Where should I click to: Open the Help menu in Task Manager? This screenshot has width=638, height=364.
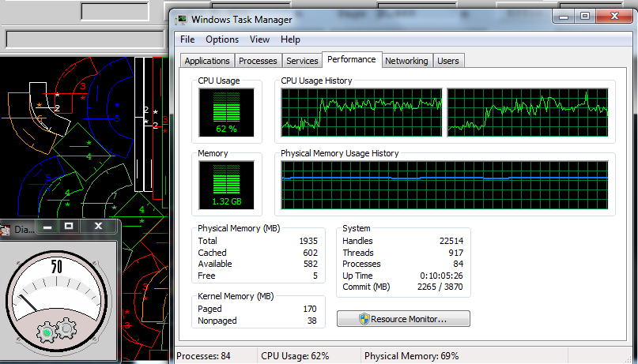290,39
